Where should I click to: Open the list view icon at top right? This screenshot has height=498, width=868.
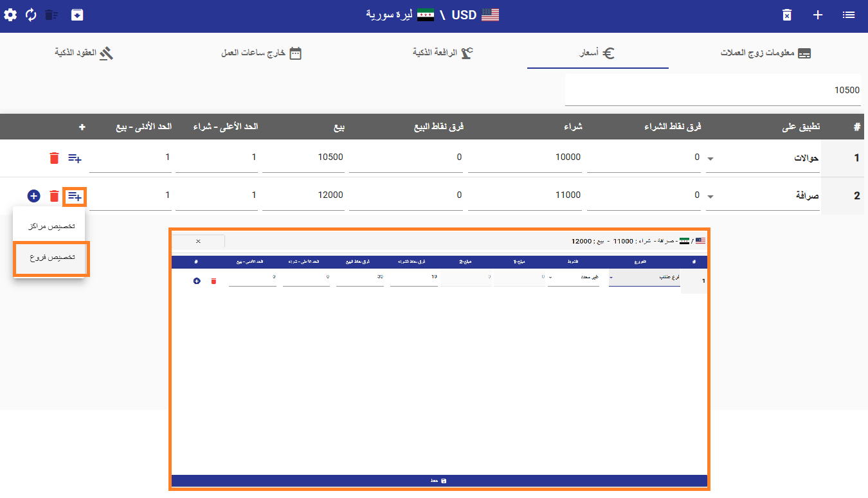[x=849, y=15]
